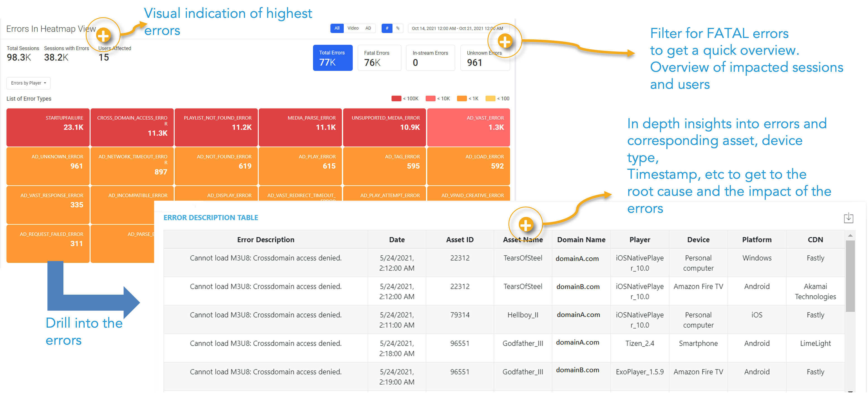
Task: Open the AD_NOT_FOUND_ERROR 619 tile
Action: click(x=216, y=166)
